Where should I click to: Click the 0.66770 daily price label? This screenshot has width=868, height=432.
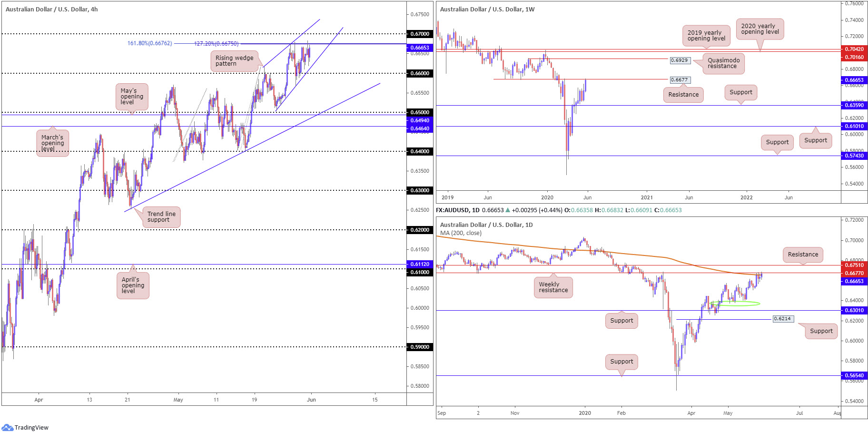[854, 273]
